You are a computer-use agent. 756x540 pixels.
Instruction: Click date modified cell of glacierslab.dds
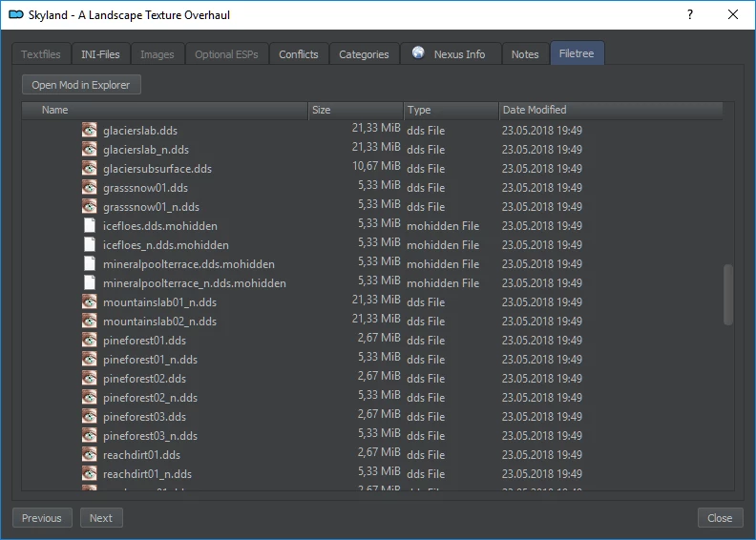[x=542, y=131]
